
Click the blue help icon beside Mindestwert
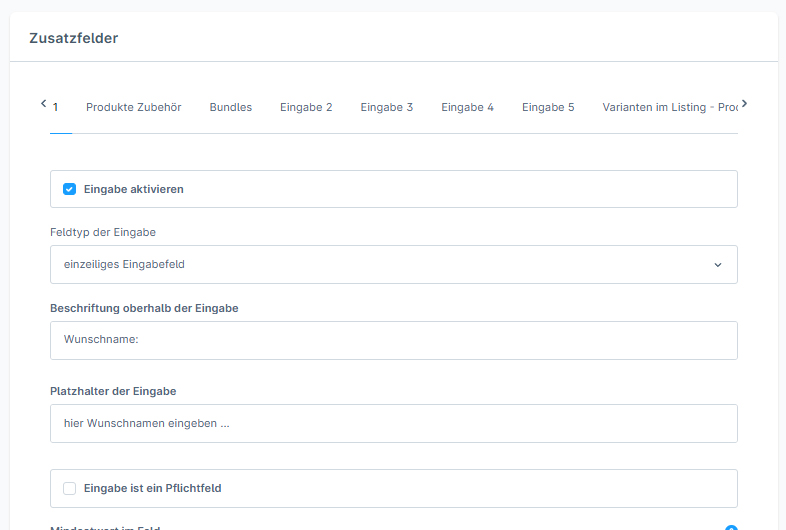point(731,527)
